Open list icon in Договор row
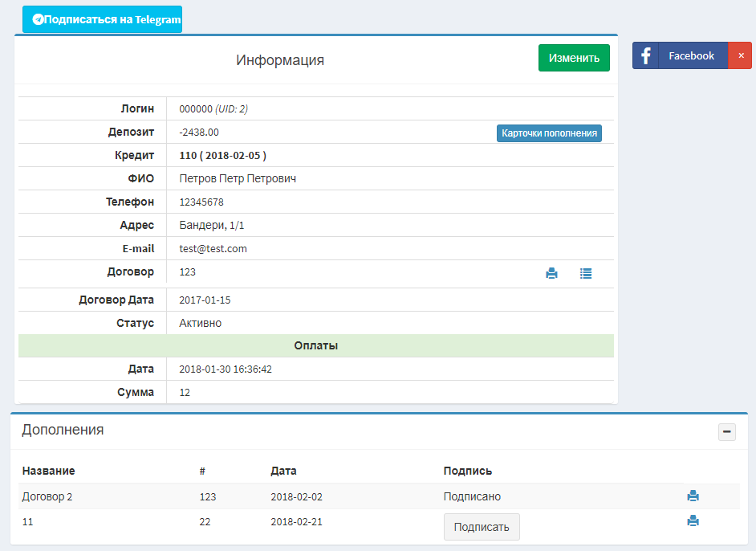Image resolution: width=756 pixels, height=551 pixels. (x=586, y=273)
